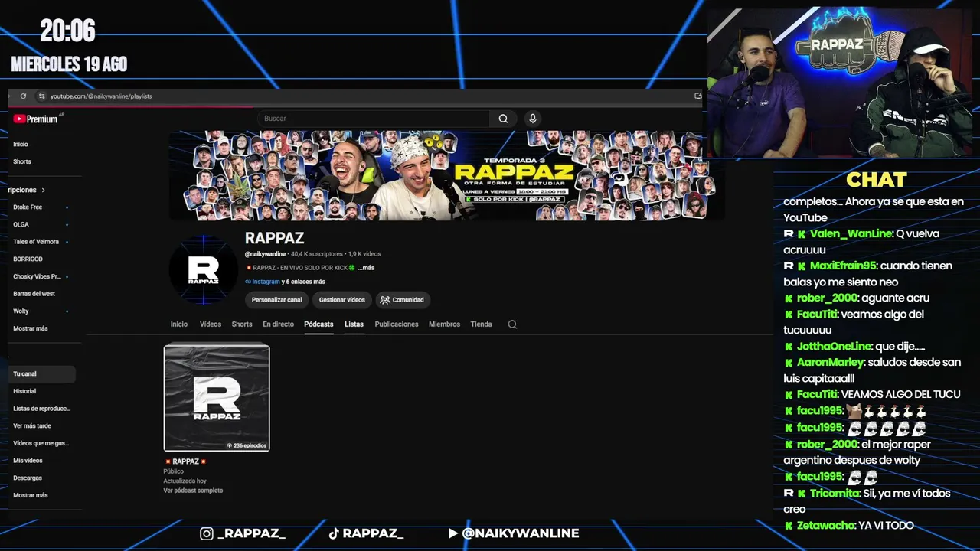Viewport: 980px width, 551px height.
Task: Click the browser address bar URL
Action: coord(101,96)
